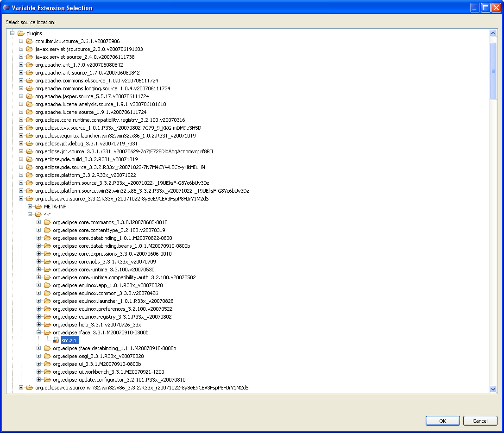This screenshot has width=504, height=433.
Task: Expand org.eclipse.jdt.source_3.3.1 node
Action: pos(21,151)
